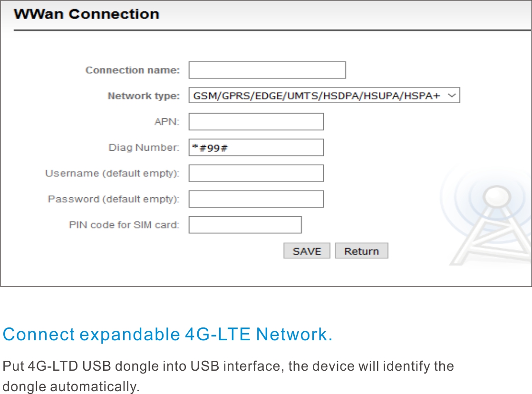Click into the APN input box
The image size is (532, 394).
(x=256, y=122)
